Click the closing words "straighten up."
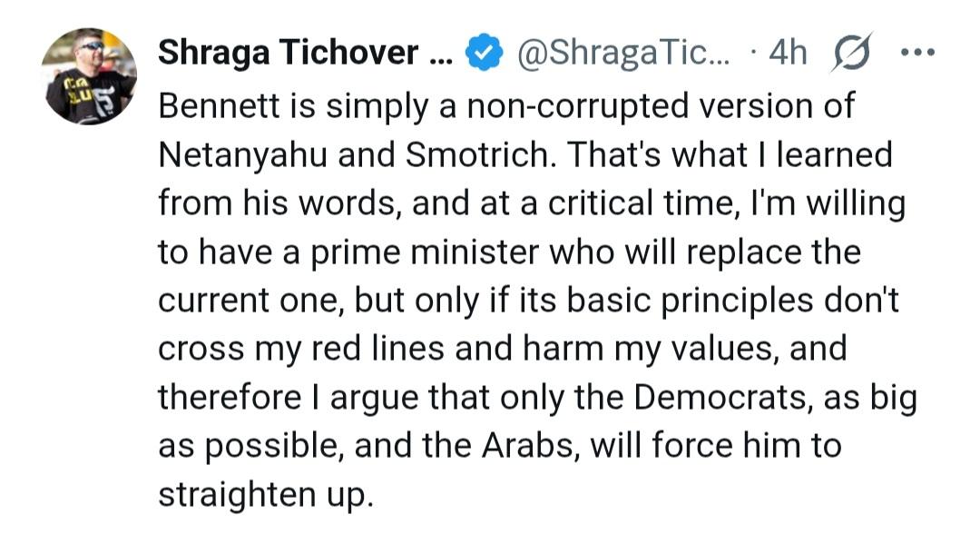 click(x=265, y=496)
